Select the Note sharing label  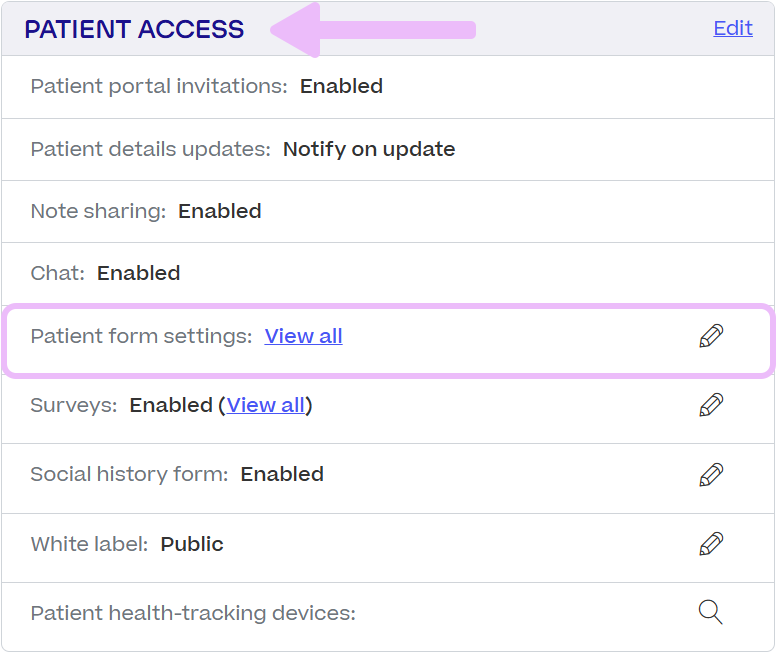(x=98, y=211)
